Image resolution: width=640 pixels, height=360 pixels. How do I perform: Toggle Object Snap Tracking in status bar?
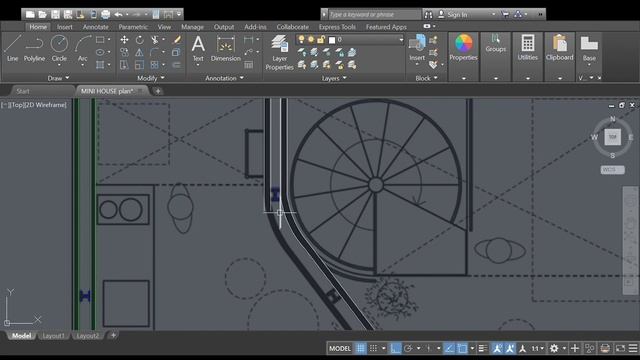pyautogui.click(x=449, y=348)
